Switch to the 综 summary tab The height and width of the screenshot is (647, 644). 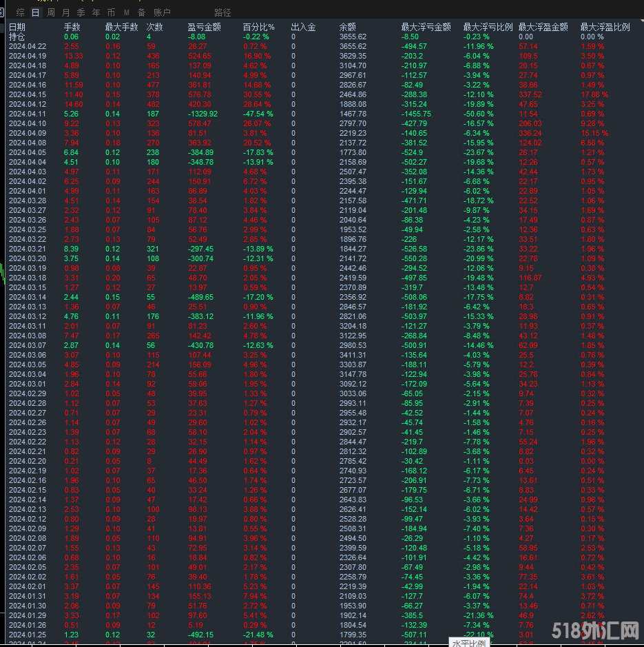20,12
